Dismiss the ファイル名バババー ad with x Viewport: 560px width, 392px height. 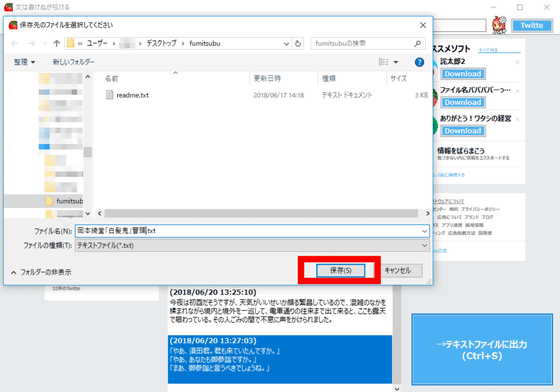click(517, 91)
